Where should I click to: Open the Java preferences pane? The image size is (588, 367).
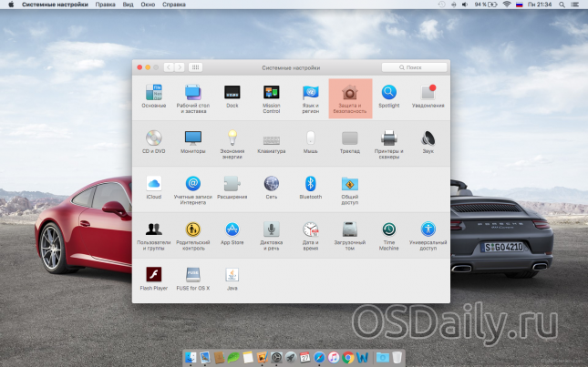(x=232, y=278)
